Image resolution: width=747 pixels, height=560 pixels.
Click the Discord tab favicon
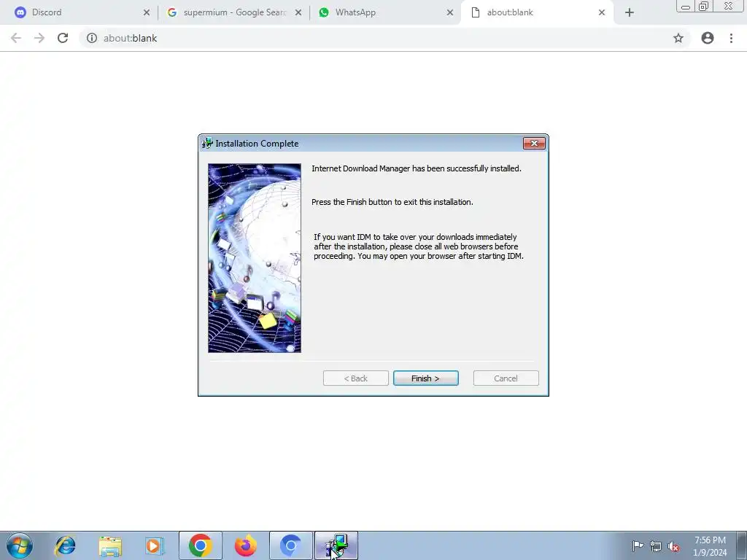tap(20, 12)
